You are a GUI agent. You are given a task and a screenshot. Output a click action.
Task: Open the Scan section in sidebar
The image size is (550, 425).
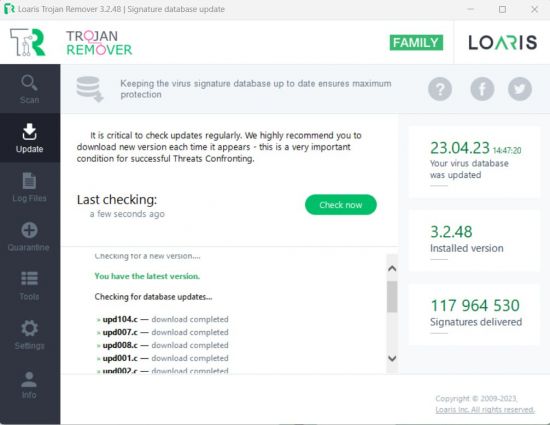[x=29, y=89]
